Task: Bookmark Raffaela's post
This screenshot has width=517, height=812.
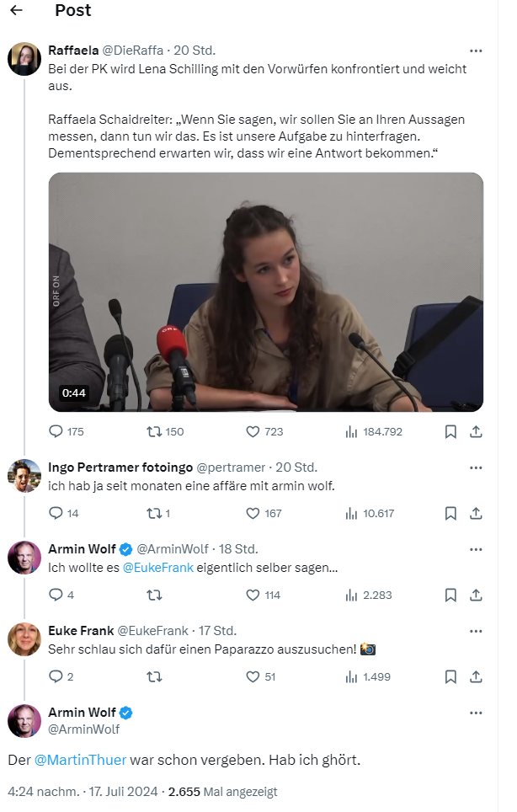Action: coord(450,431)
